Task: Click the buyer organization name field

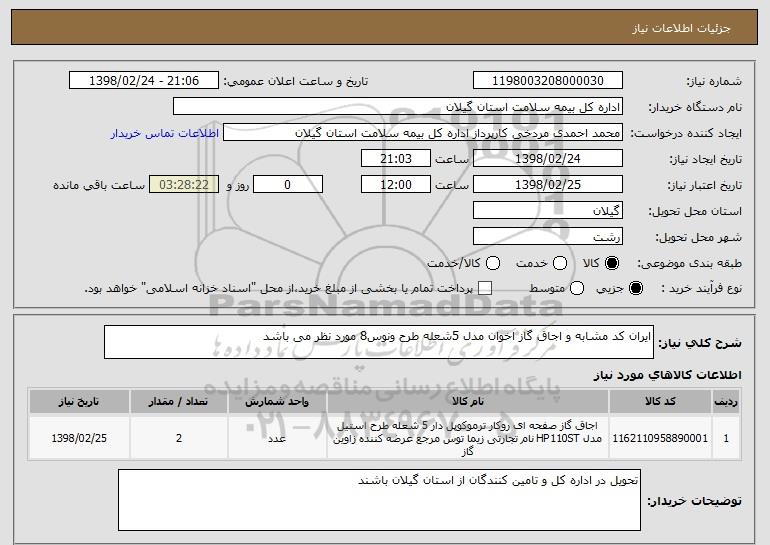Action: coord(398,107)
